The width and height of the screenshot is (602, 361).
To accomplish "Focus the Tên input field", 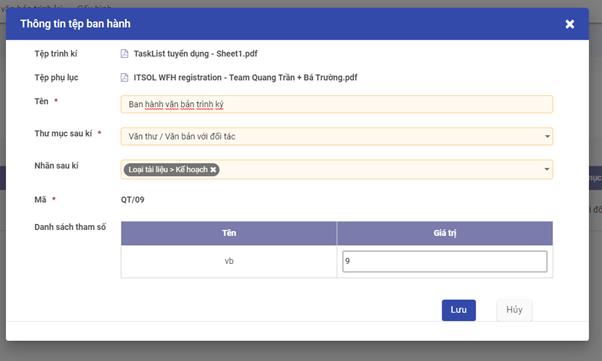I will tap(337, 104).
